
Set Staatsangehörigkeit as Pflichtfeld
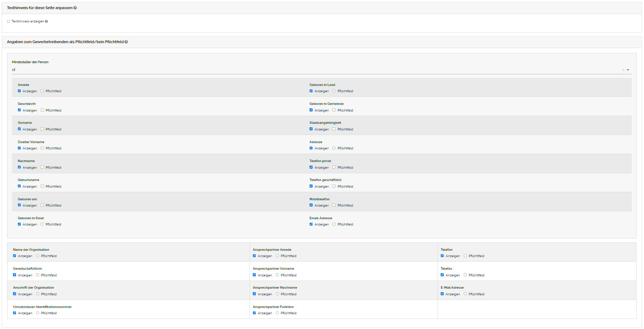(334, 129)
